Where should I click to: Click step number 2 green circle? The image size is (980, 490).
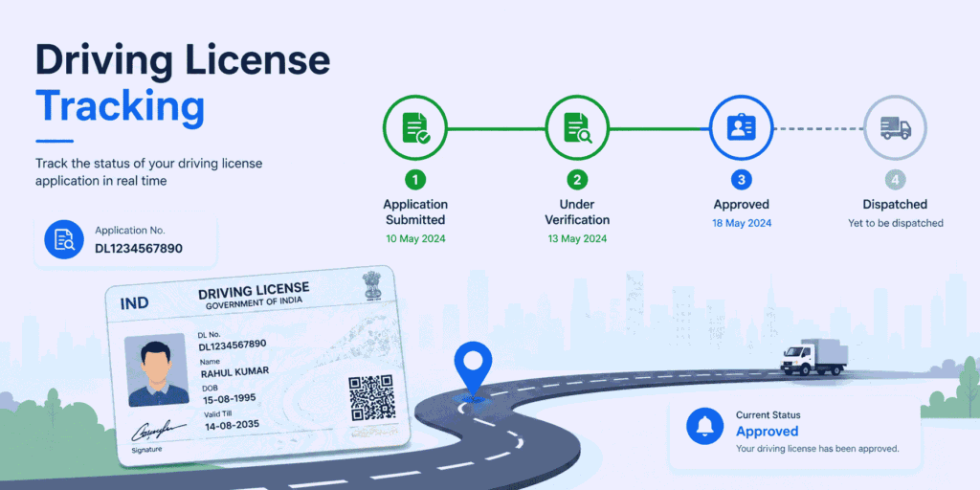point(577,181)
